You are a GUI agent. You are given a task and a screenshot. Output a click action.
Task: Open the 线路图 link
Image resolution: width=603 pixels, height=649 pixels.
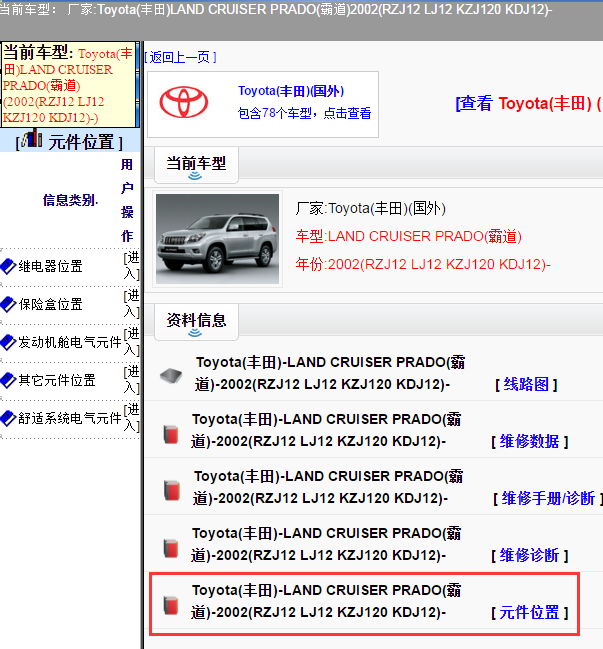526,385
